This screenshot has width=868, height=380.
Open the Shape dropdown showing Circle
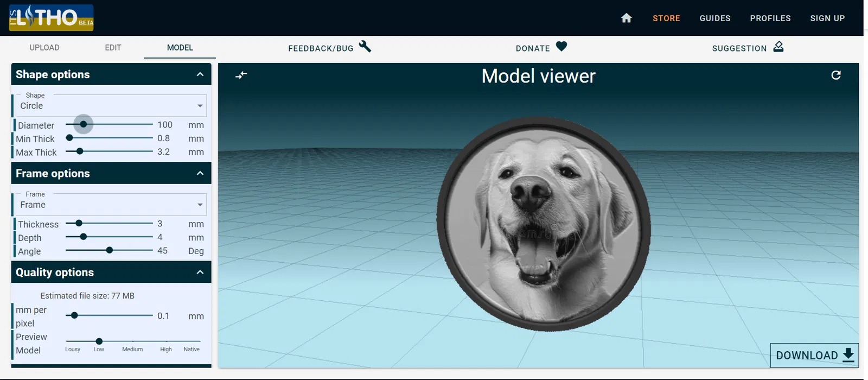click(111, 106)
